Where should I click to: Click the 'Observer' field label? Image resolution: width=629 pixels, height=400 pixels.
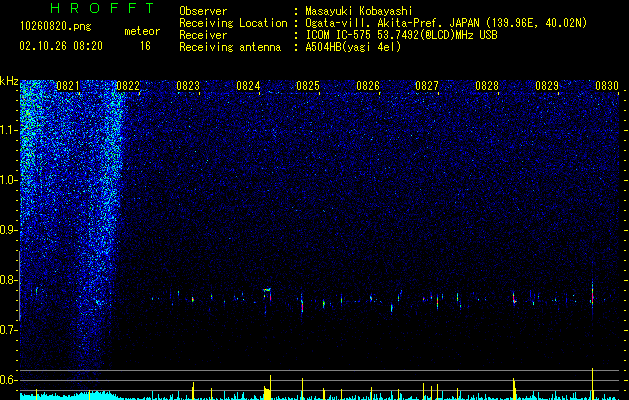[203, 11]
